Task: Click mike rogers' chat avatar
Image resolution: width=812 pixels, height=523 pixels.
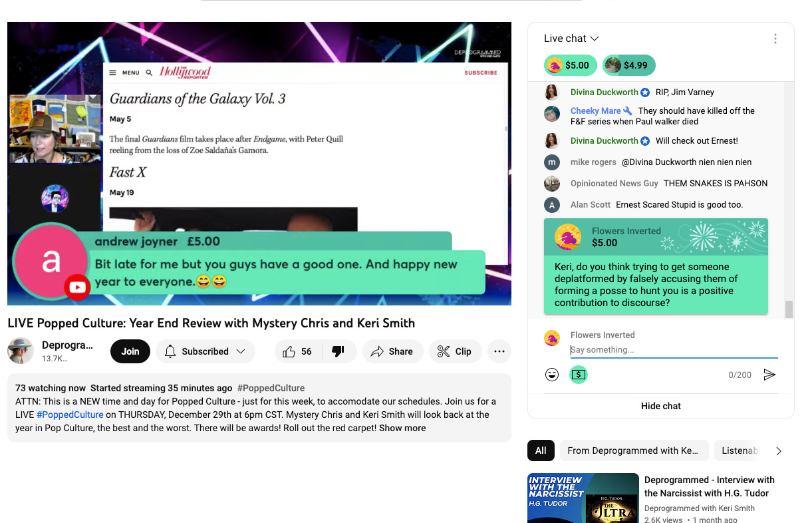Action: point(552,162)
